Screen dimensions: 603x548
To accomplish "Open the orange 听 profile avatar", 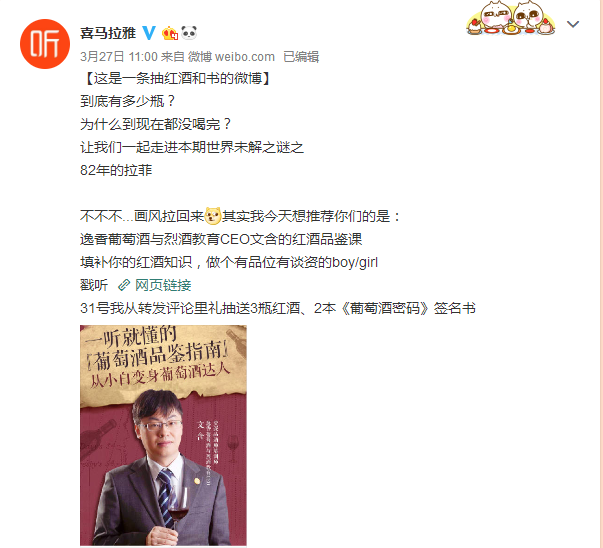I will [45, 44].
